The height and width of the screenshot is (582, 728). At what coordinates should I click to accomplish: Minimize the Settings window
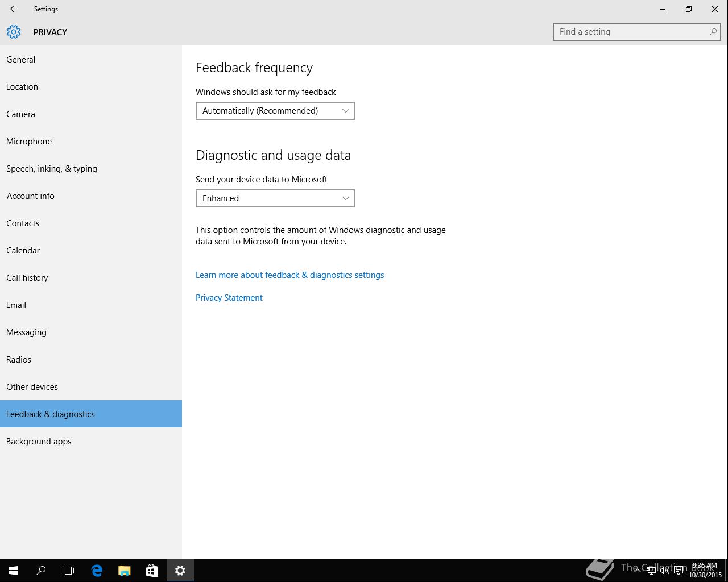(x=663, y=9)
